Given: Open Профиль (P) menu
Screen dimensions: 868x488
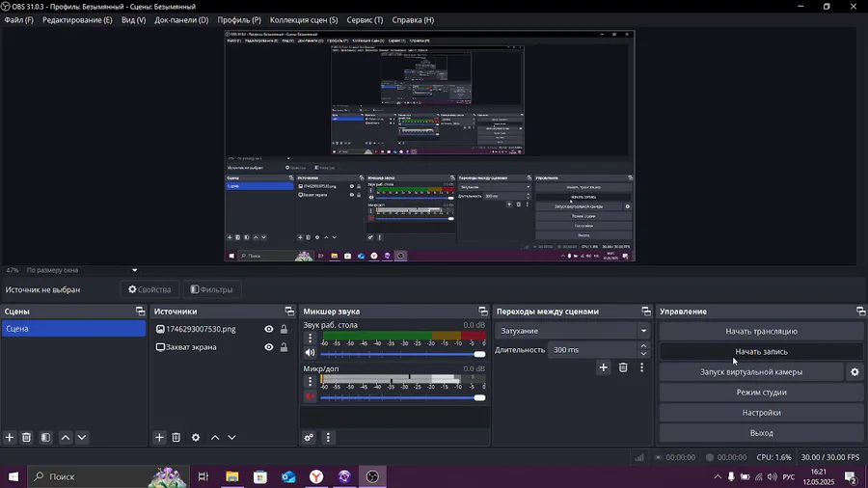Looking at the screenshot, I should 239,20.
